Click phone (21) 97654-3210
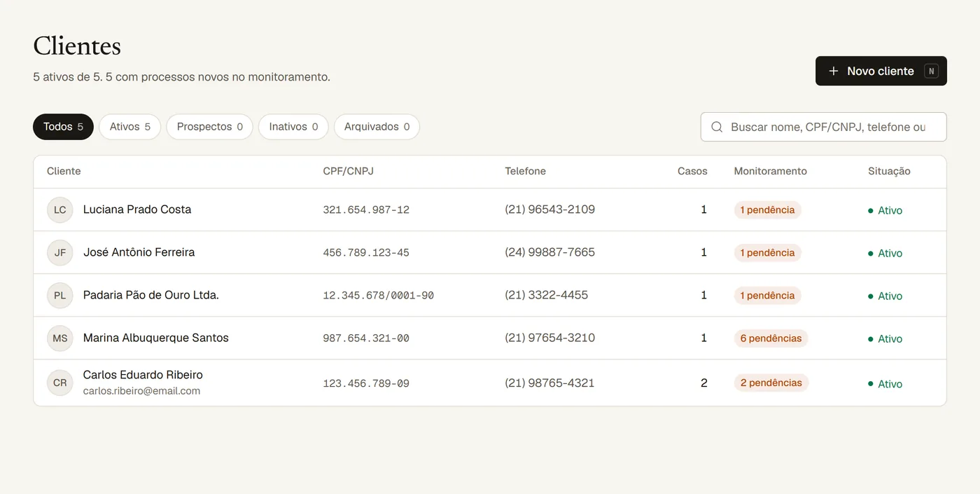 pos(549,338)
